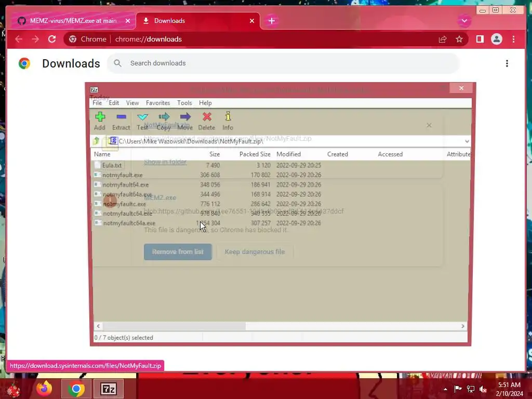Image resolution: width=532 pixels, height=399 pixels.
Task: Expand the 7-Zip path dropdown
Action: pos(467,141)
